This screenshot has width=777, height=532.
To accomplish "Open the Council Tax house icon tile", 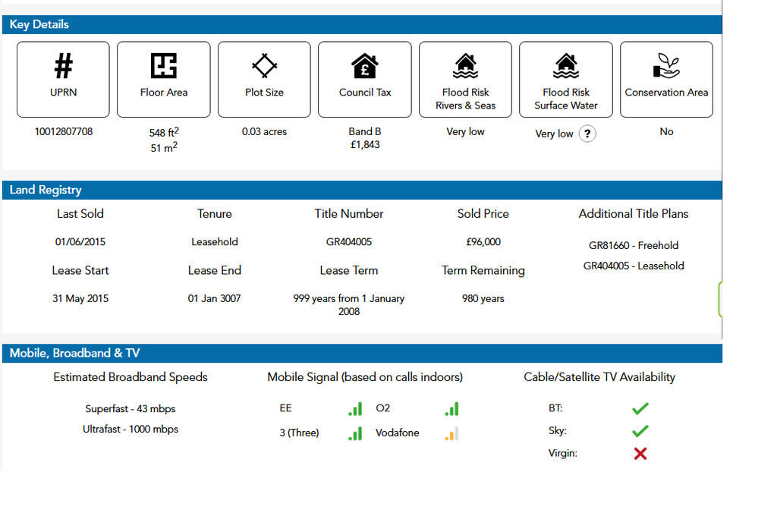I will tap(365, 80).
